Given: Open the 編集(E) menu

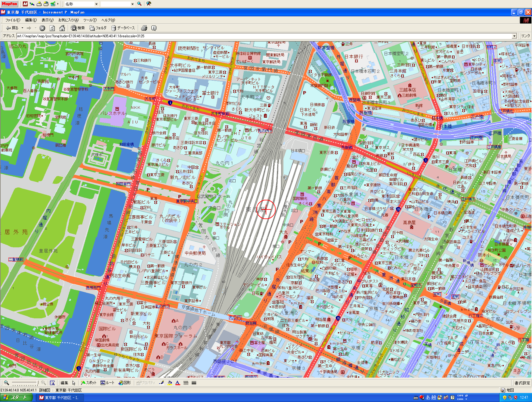Looking at the screenshot, I should tap(31, 20).
